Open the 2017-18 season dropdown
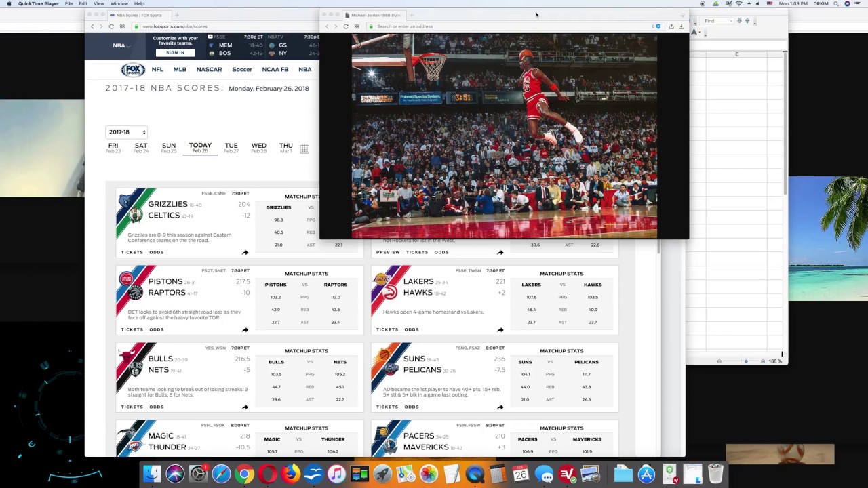This screenshot has height=488, width=868. pyautogui.click(x=126, y=132)
